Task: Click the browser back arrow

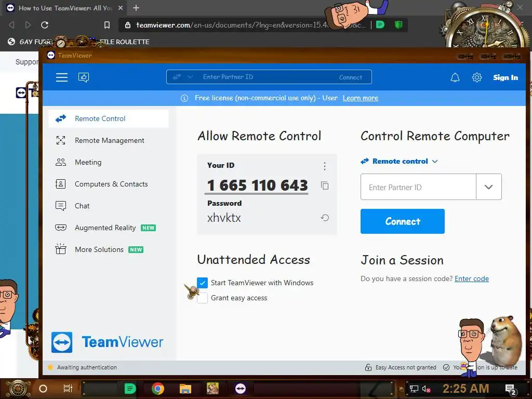Action: pos(11,25)
